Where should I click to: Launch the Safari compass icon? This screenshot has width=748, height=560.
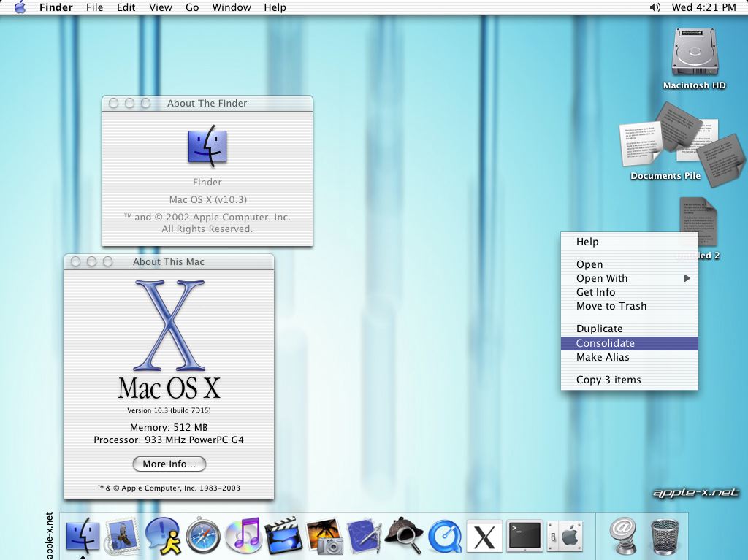click(202, 537)
